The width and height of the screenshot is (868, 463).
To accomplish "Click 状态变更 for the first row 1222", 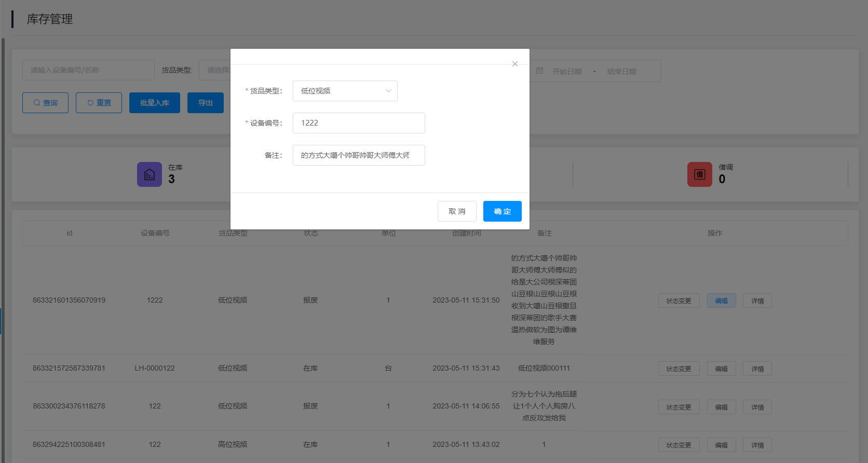I will (679, 301).
